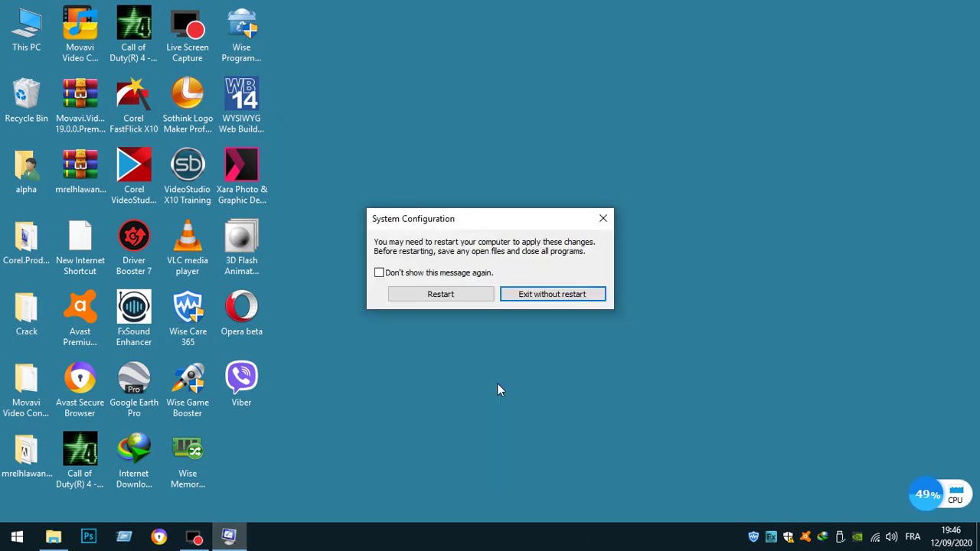
Task: Tick 'Don't show this message again' checkbox
Action: coord(379,272)
